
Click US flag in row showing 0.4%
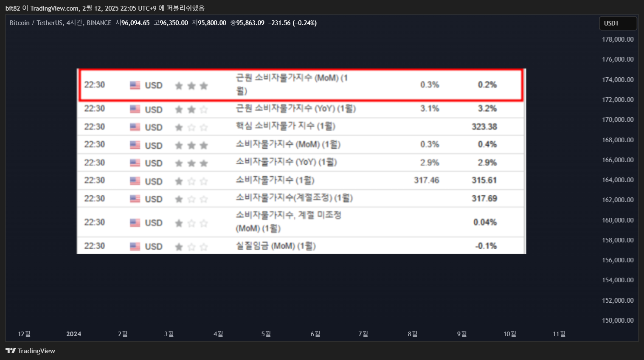tap(135, 145)
